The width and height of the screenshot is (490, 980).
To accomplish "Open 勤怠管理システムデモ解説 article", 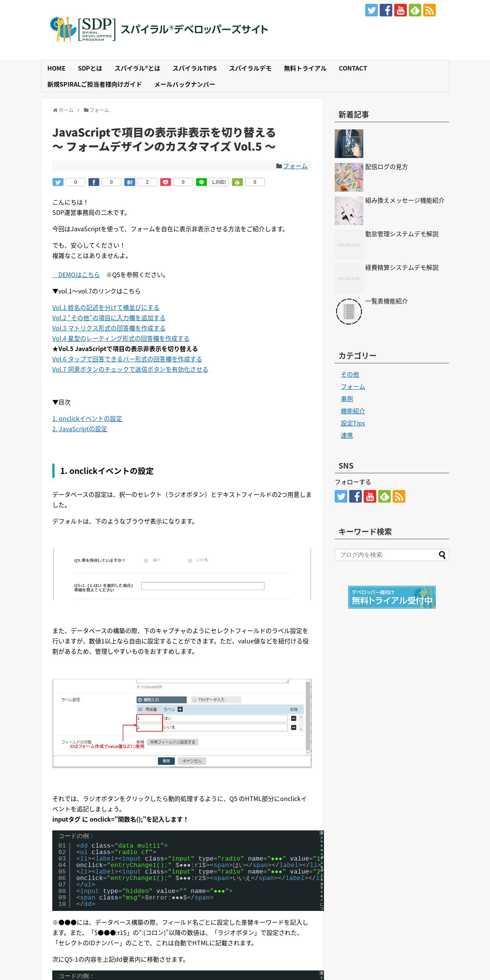I will (x=402, y=234).
